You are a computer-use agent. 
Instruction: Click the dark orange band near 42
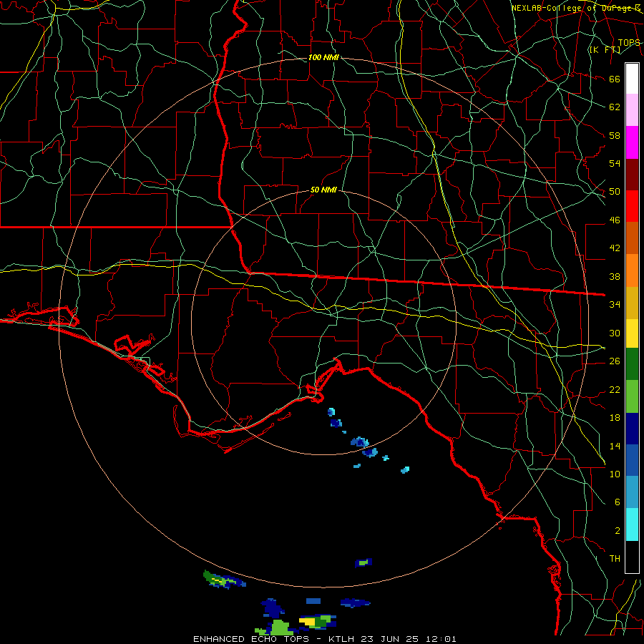[632, 238]
